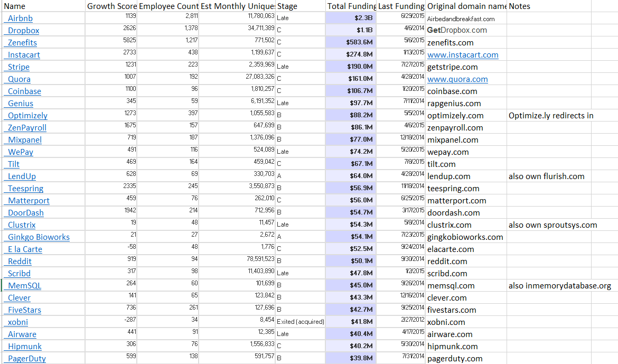618x364 pixels.
Task: Open the Optimizely company link
Action: (27, 116)
